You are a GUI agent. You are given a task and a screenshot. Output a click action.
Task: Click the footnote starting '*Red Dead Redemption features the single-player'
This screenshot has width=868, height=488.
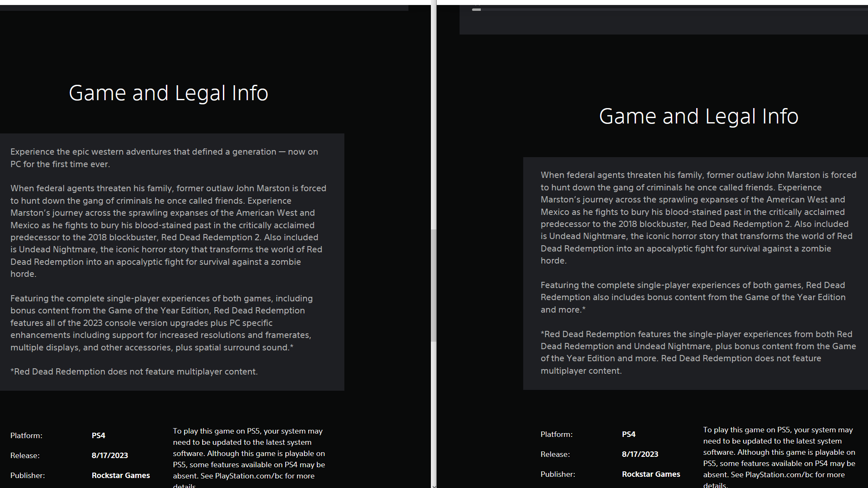point(698,352)
